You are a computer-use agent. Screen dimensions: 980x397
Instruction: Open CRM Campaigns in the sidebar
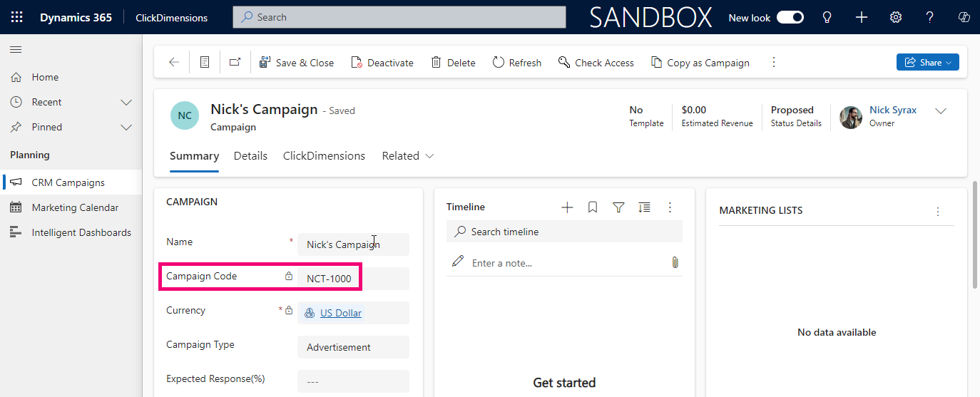pos(71,182)
